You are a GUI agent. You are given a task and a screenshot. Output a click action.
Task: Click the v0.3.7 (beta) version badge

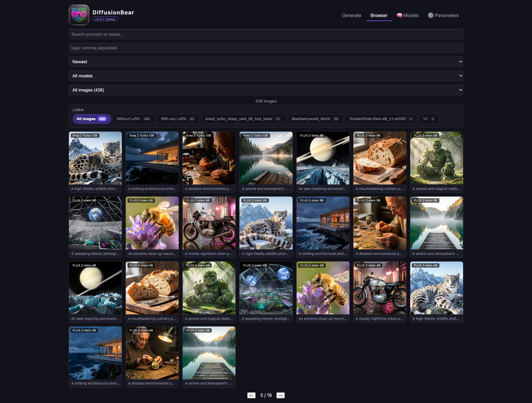105,19
